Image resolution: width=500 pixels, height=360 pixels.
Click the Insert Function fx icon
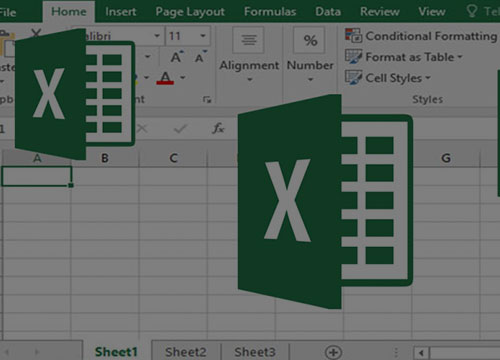pyautogui.click(x=218, y=128)
